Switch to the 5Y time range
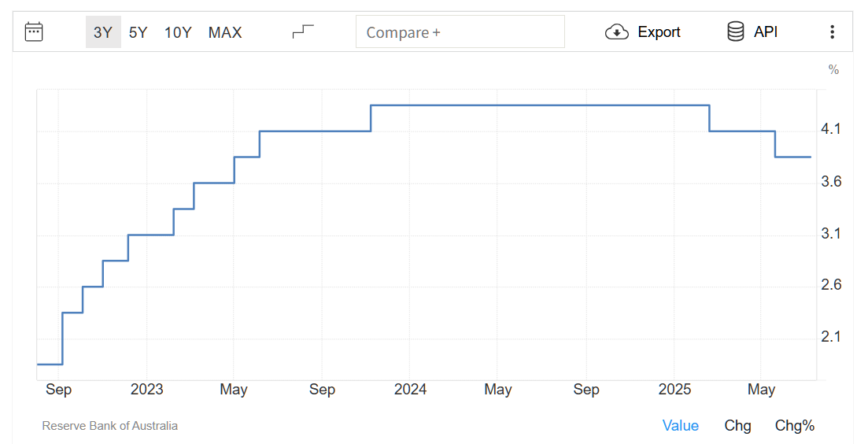Image resolution: width=868 pixels, height=444 pixels. coord(139,32)
